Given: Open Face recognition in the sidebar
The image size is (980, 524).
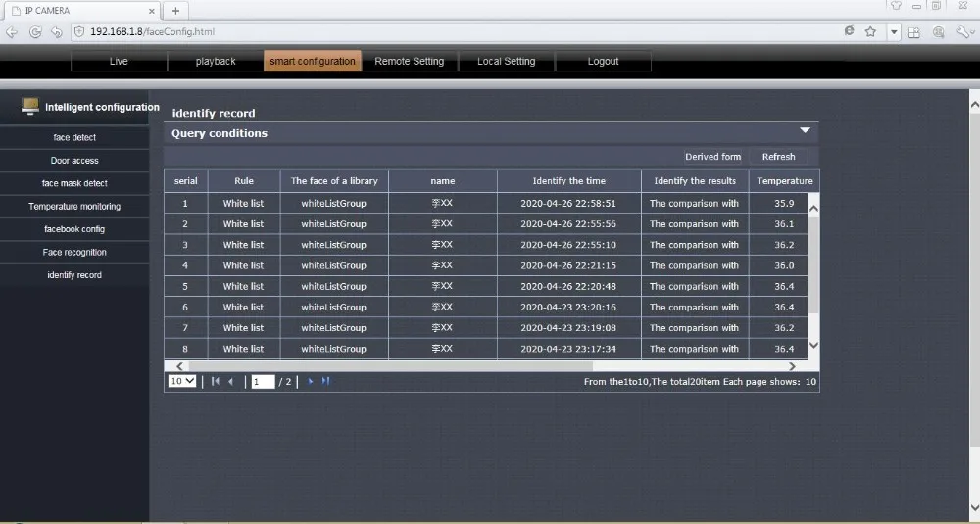Looking at the screenshot, I should (x=74, y=253).
